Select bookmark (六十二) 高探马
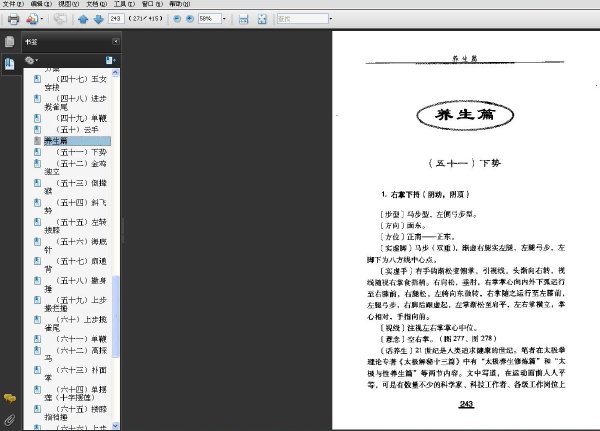Viewport: 600px width, 431px height. tap(75, 354)
